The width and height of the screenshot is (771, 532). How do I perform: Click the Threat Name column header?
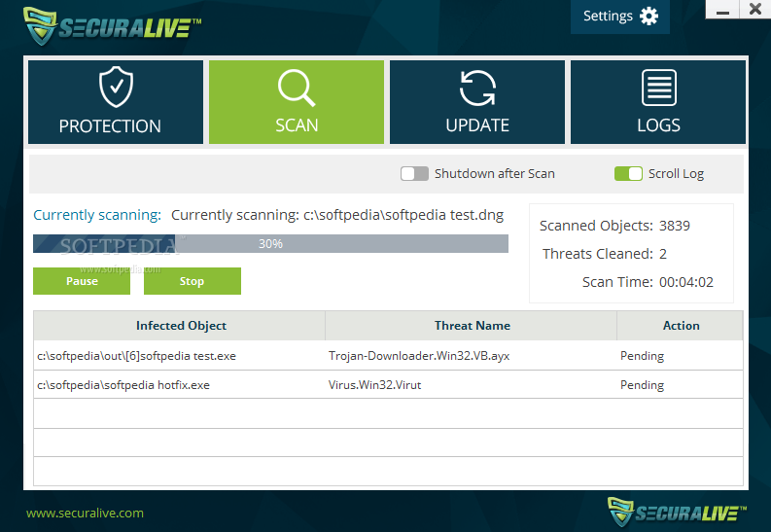pos(471,326)
